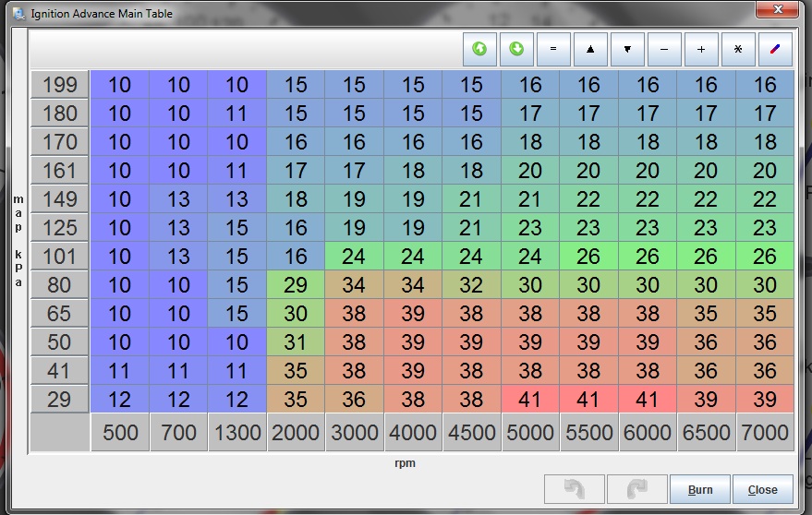
Task: Select cell 41 at 29 kPa, 5000 rpm
Action: (530, 399)
